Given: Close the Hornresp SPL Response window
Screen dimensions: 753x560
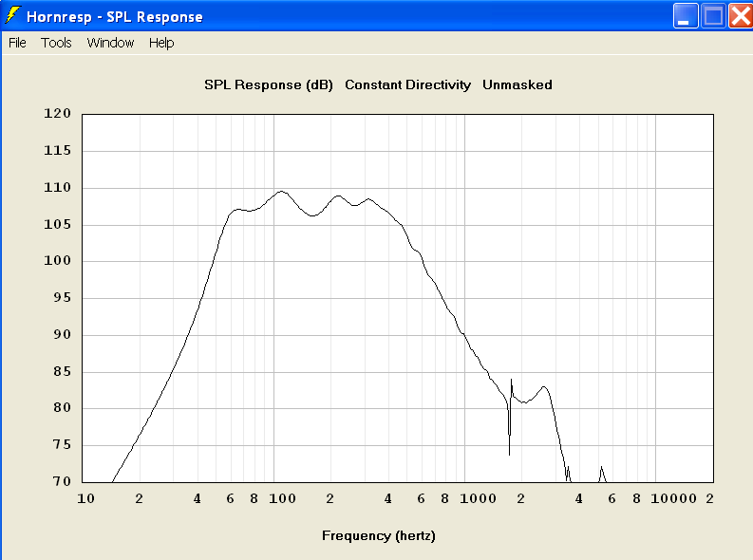Looking at the screenshot, I should (x=741, y=16).
